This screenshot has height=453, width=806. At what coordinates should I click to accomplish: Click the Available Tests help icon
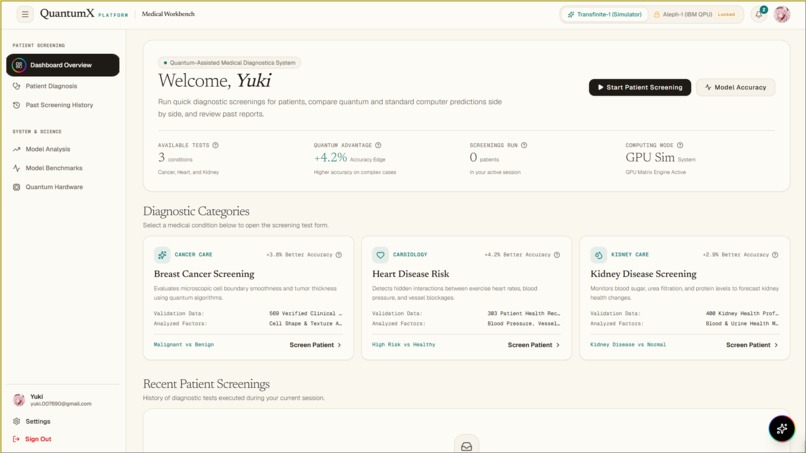pyautogui.click(x=215, y=145)
